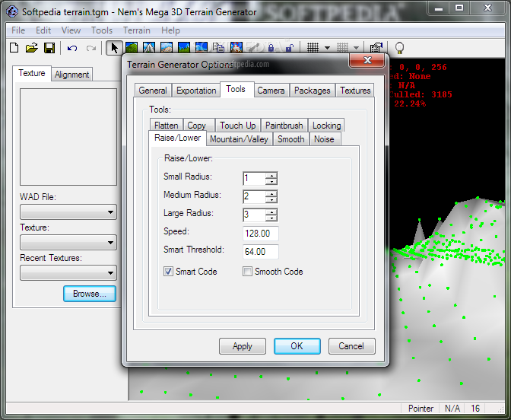Open the Texture dropdown list
This screenshot has width=511, height=420.
68,242
